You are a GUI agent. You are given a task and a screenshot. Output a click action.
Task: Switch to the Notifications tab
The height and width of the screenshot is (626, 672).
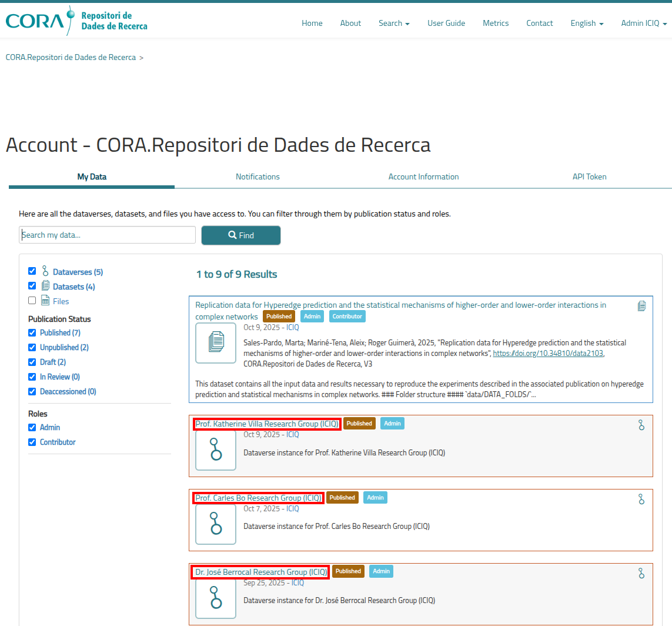click(258, 177)
